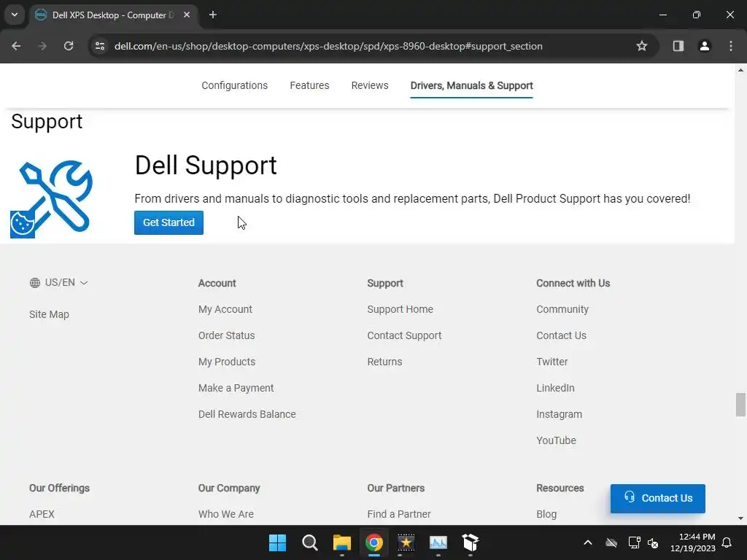747x560 pixels.
Task: Open the Windows Start menu
Action: click(277, 542)
